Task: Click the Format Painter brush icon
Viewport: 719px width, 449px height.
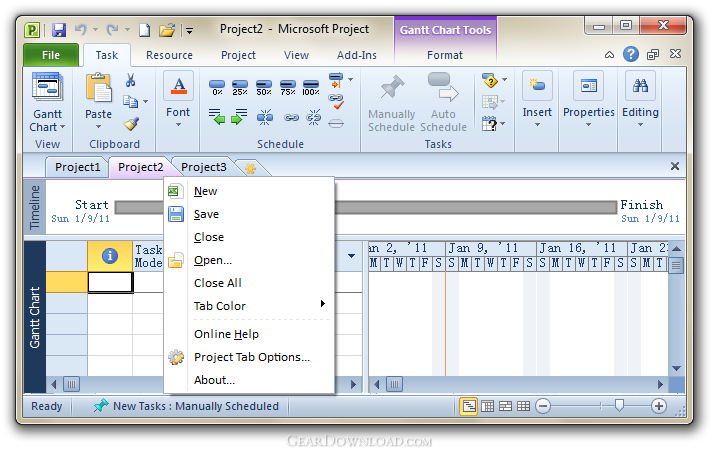Action: (131, 124)
